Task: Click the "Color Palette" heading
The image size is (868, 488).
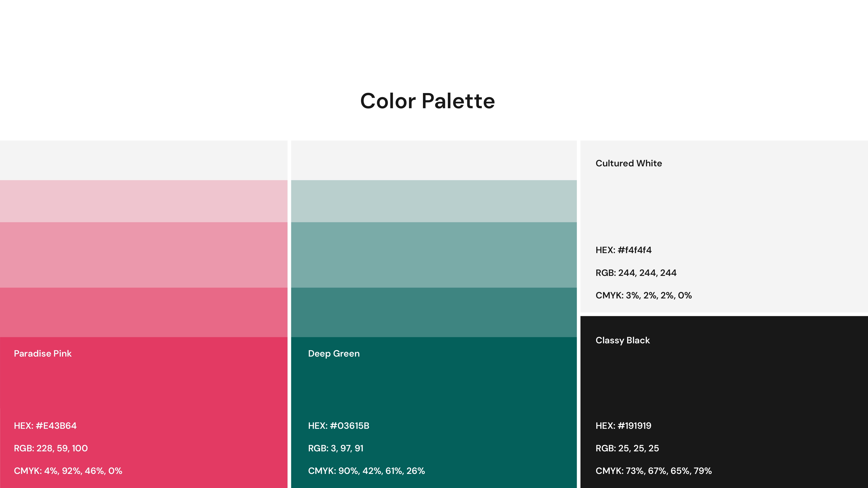Action: click(427, 101)
